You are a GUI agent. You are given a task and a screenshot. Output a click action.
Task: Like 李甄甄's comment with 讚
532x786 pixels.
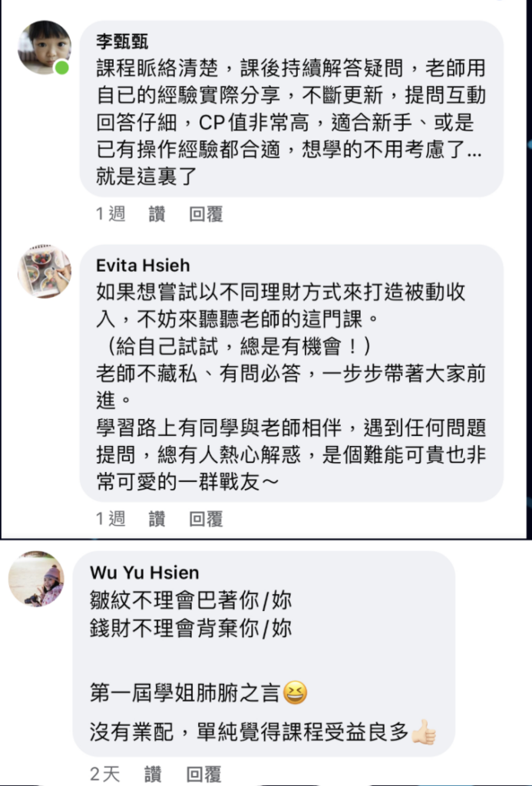tap(157, 214)
